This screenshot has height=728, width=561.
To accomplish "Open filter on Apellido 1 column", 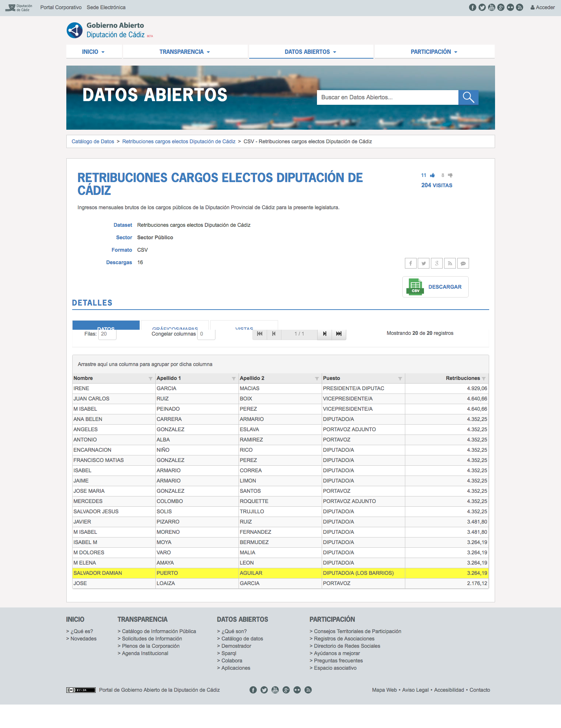I will point(233,378).
